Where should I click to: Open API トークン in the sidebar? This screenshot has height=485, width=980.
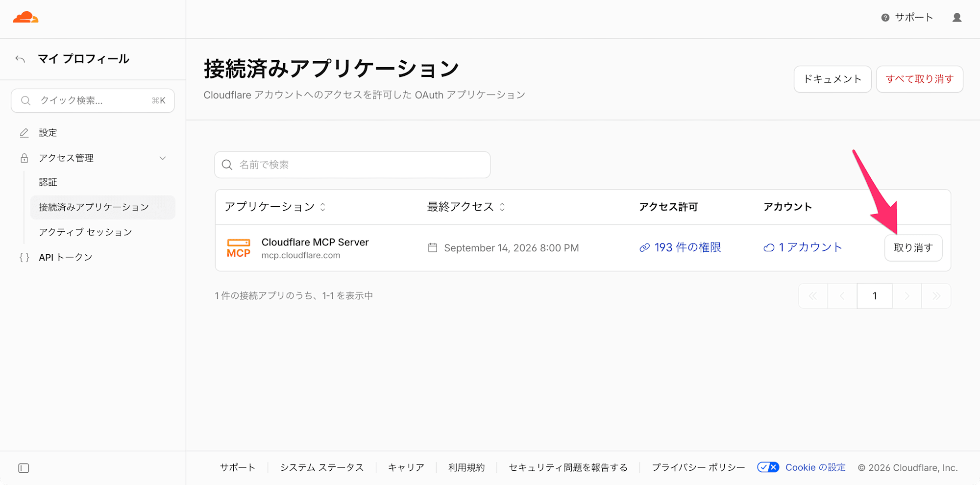coord(66,257)
